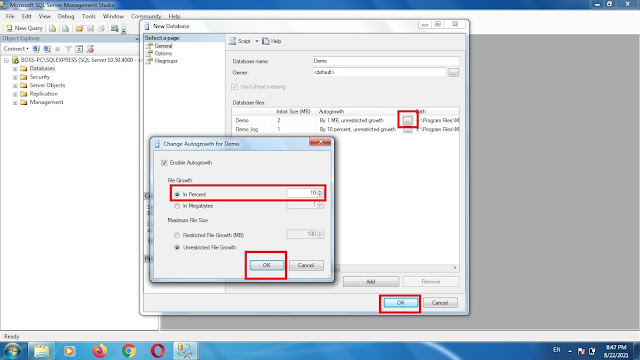Viewport: 640px width, 360px height.
Task: Click the Save icon in the main toolbar
Action: click(x=91, y=28)
